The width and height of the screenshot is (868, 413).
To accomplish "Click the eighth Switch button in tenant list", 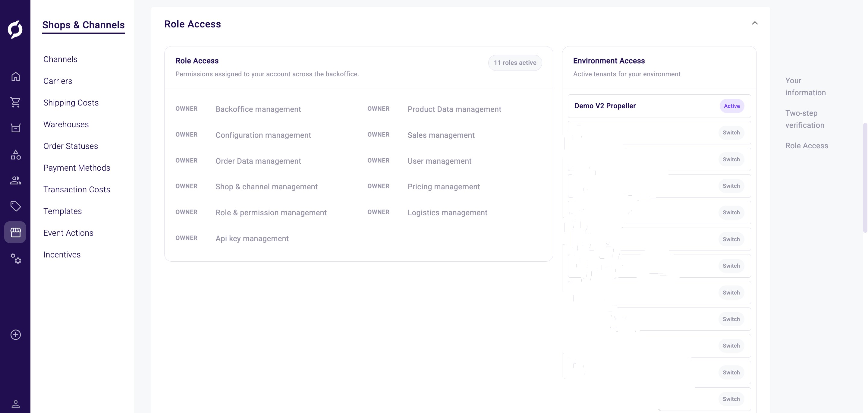I will click(x=731, y=319).
